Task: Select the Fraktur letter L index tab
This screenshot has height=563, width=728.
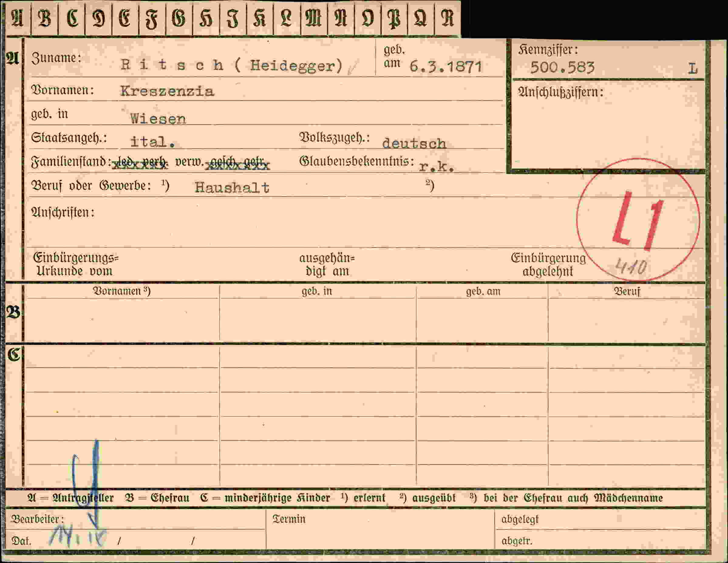Action: click(x=287, y=18)
